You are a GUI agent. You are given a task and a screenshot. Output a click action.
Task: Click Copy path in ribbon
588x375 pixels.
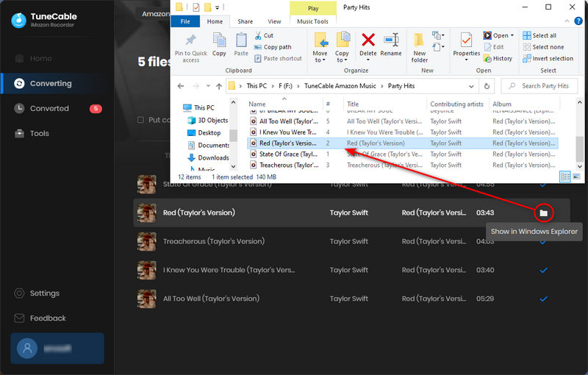273,47
